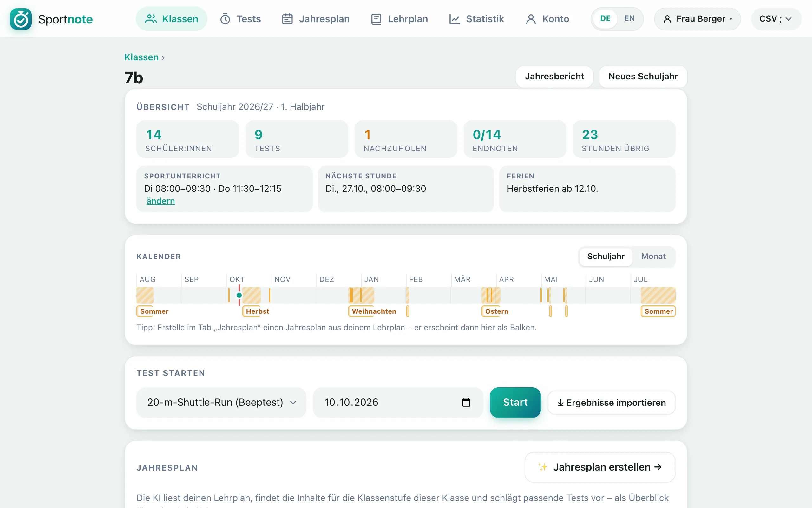Viewport: 812px width, 508px height.
Task: Click the 1 Nachzuholen stat card
Action: [x=406, y=139]
